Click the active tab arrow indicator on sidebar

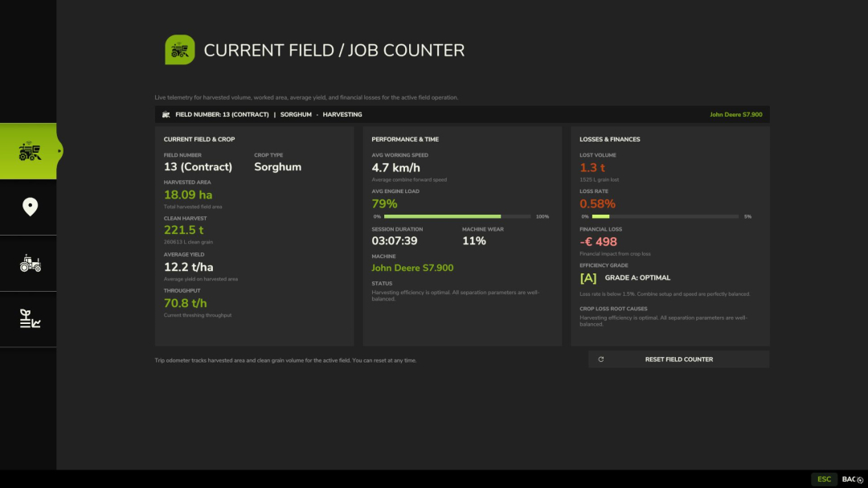[59, 151]
